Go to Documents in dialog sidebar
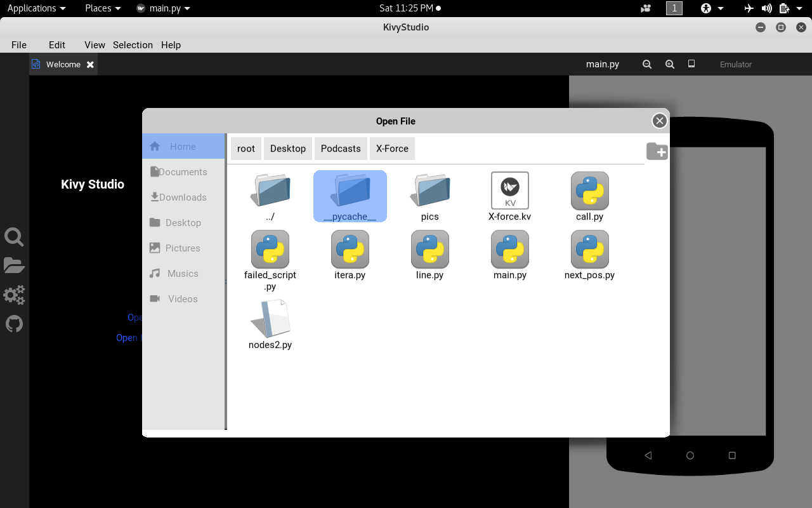Image resolution: width=812 pixels, height=508 pixels. pos(183,171)
